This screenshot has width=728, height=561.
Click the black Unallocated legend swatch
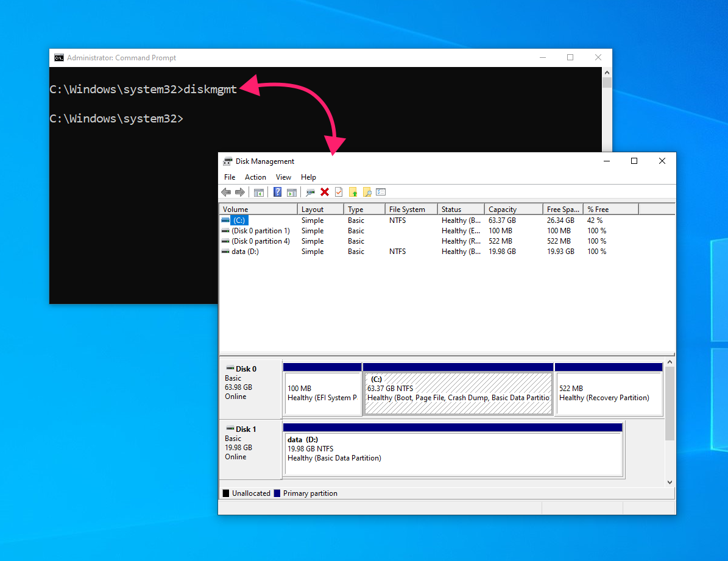[226, 493]
